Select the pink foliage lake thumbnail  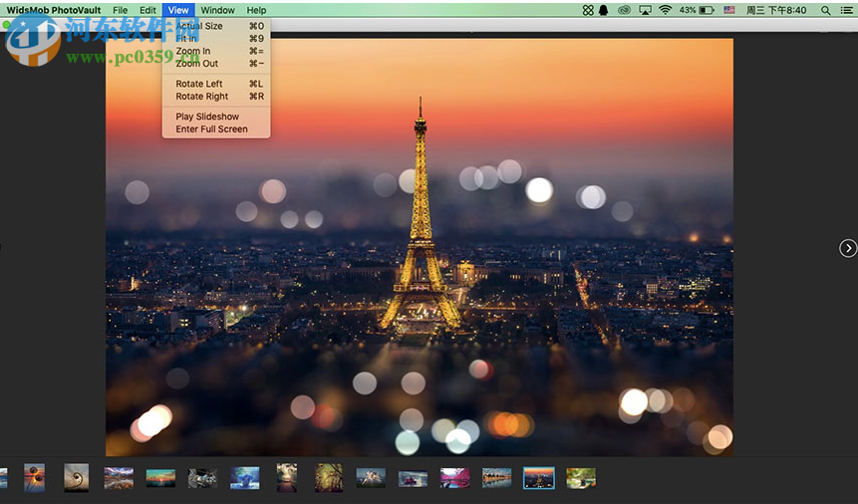454,478
